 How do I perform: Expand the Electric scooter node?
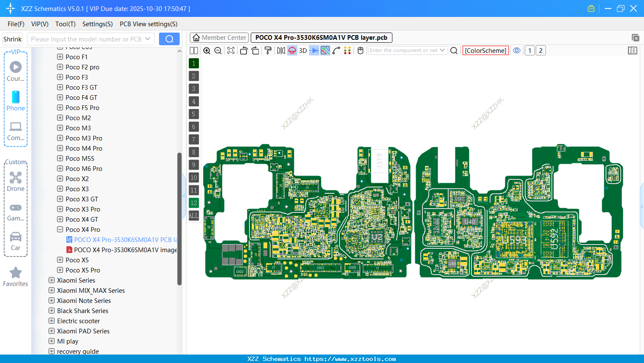pos(52,321)
